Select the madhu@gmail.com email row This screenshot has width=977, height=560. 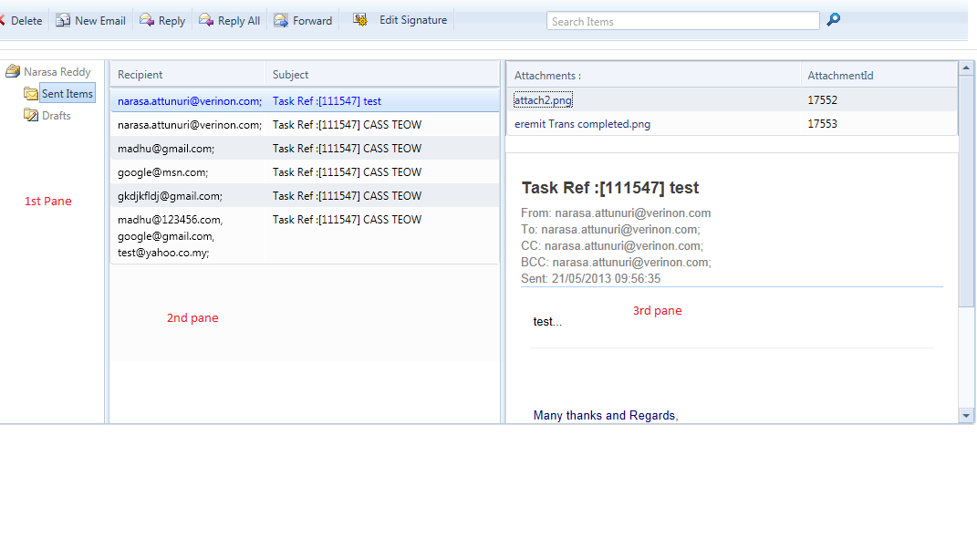coord(305,149)
